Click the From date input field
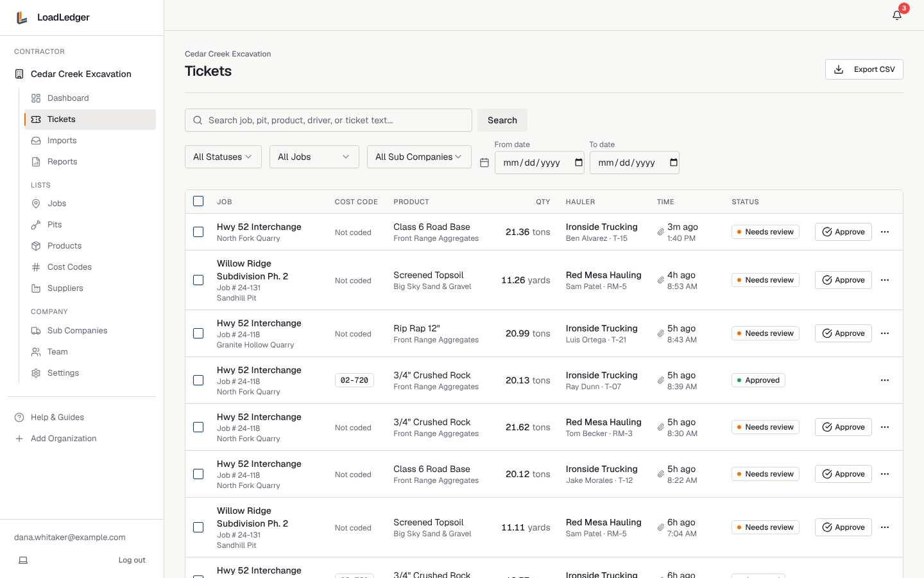924x578 pixels. (x=540, y=162)
